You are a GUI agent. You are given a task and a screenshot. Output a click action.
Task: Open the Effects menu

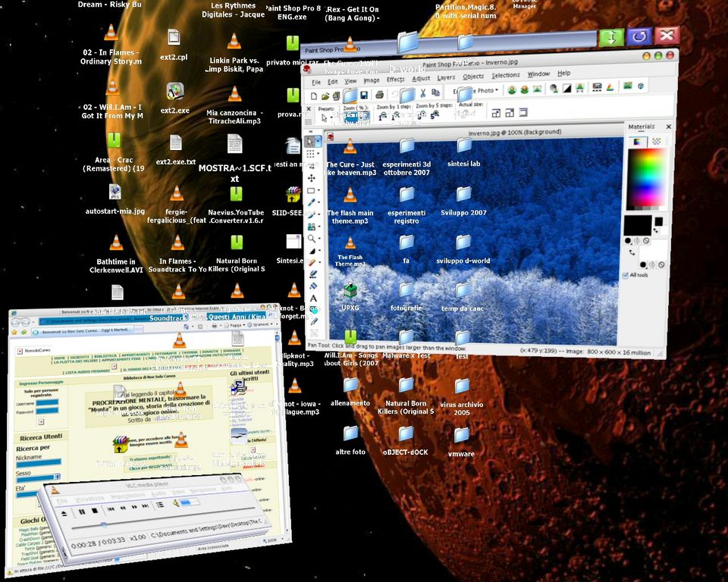coord(395,79)
